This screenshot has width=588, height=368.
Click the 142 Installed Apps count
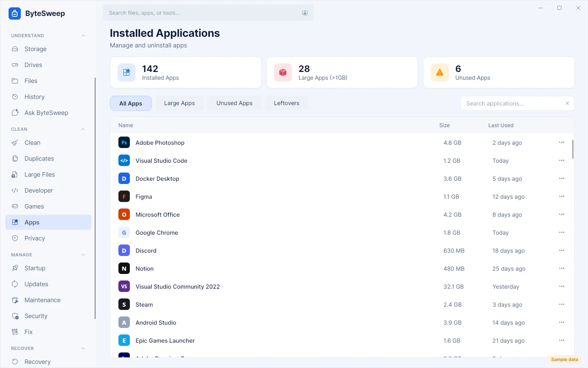click(x=150, y=69)
